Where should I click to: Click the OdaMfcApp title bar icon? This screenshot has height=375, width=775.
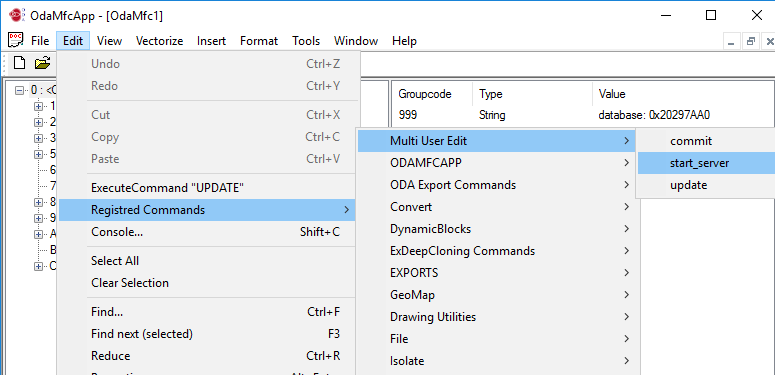pyautogui.click(x=16, y=15)
